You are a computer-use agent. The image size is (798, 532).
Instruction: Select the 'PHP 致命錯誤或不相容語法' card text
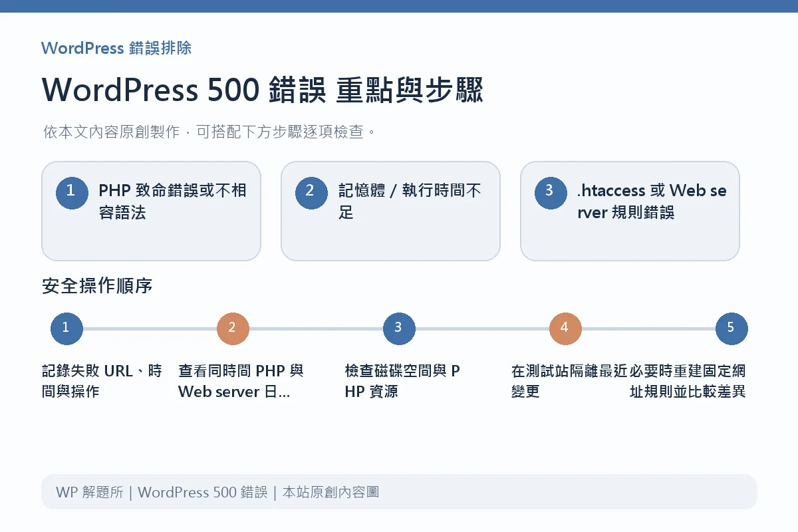[172, 201]
